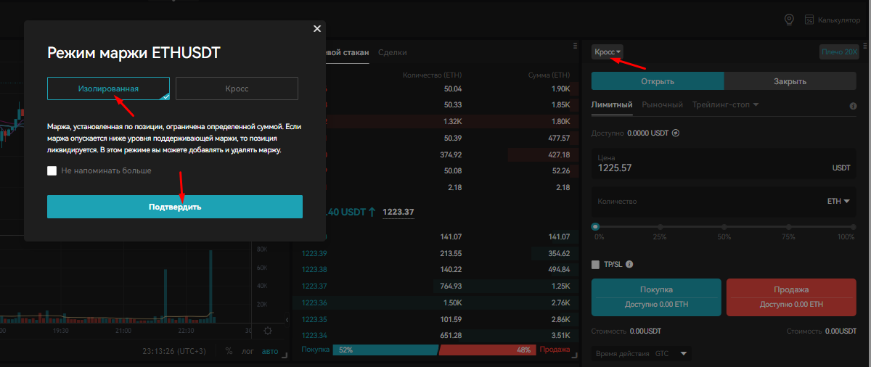871x367 pixels.
Task: Collapse chart price scale arrow
Action: 287,320
